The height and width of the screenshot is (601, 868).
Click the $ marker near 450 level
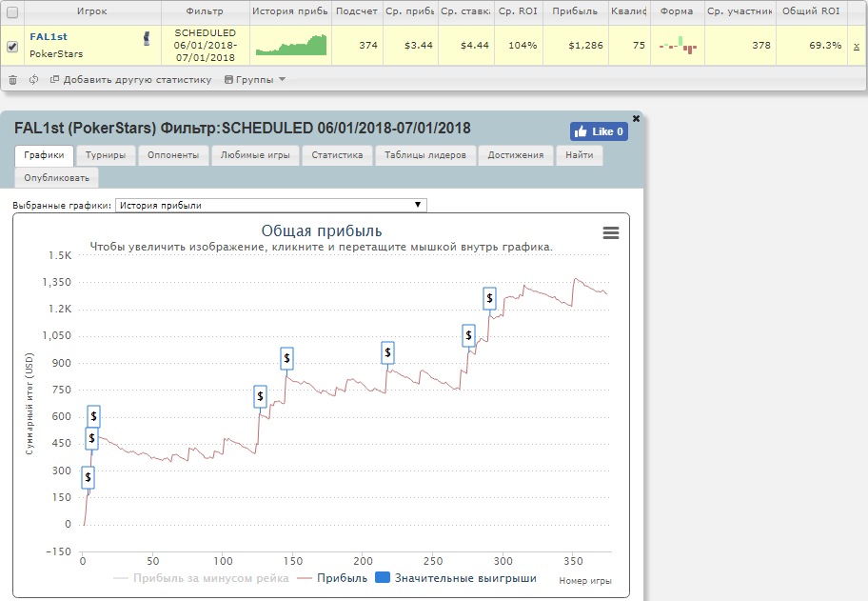coord(92,439)
